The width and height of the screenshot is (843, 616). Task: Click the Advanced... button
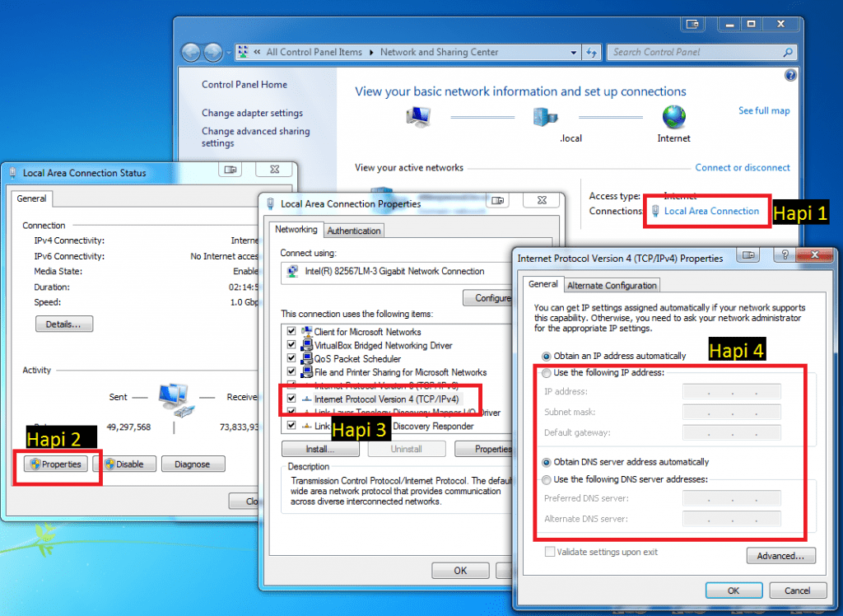point(780,556)
